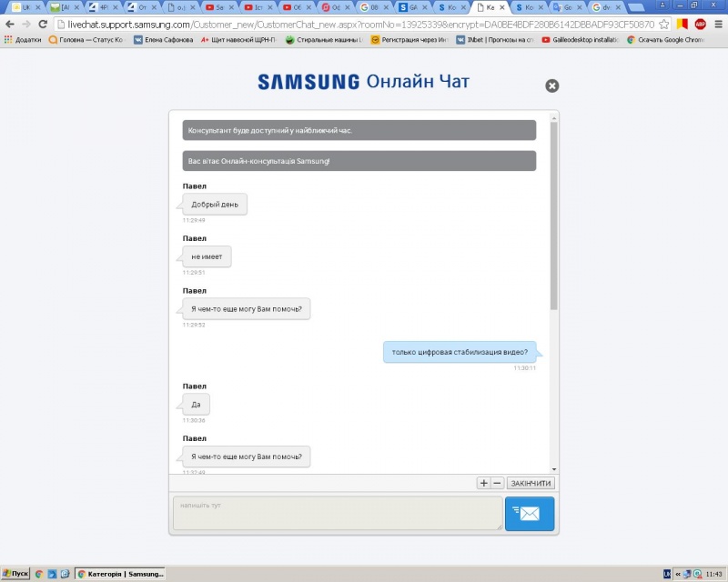Launch Chrome from the quick launch bar
728x582 pixels.
[39, 574]
